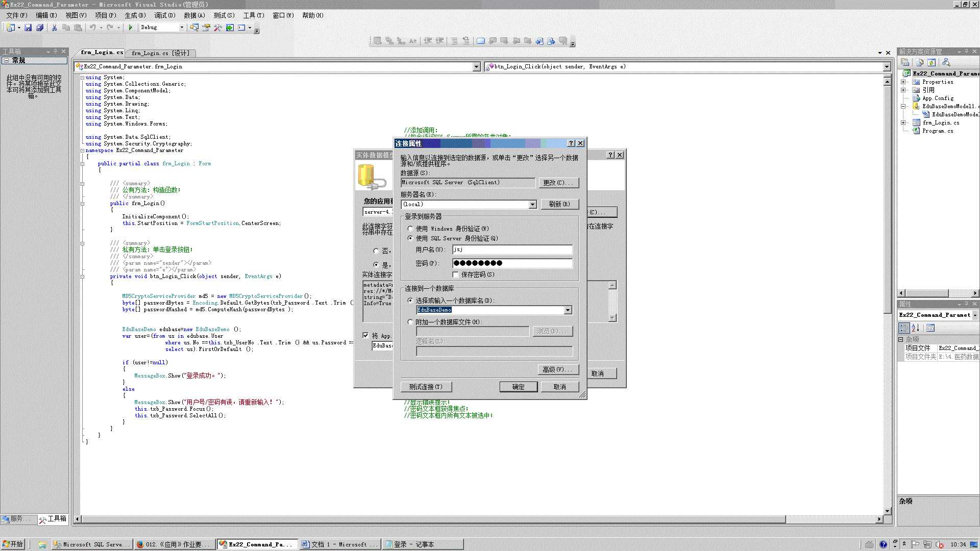
Task: Click Categorized view icon in Properties panel
Action: pyautogui.click(x=904, y=328)
